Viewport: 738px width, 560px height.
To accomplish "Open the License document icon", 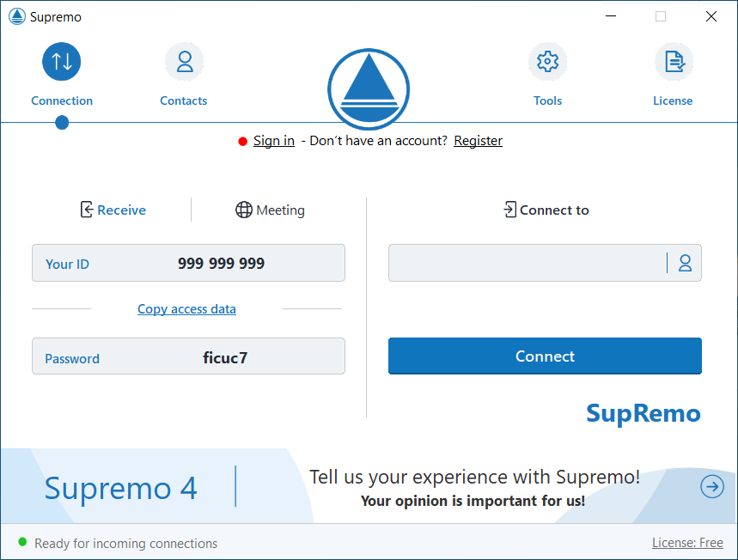I will 674,61.
